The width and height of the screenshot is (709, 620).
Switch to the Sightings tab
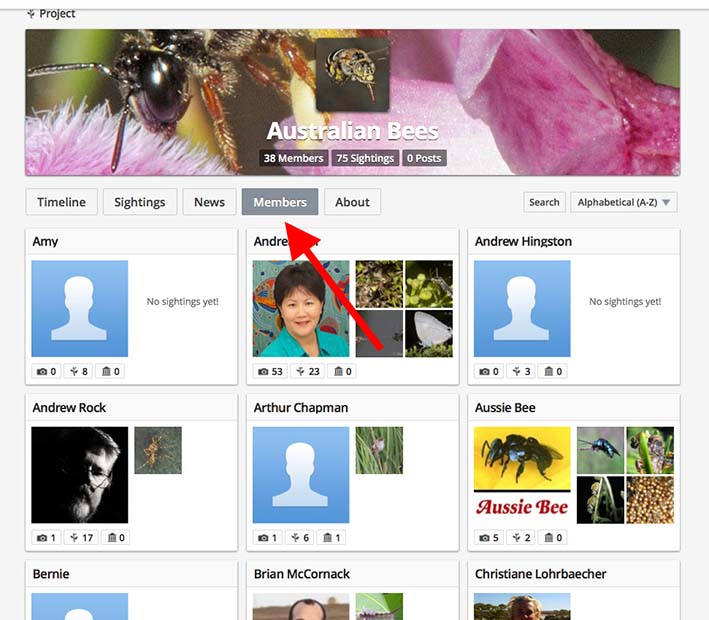pos(140,202)
